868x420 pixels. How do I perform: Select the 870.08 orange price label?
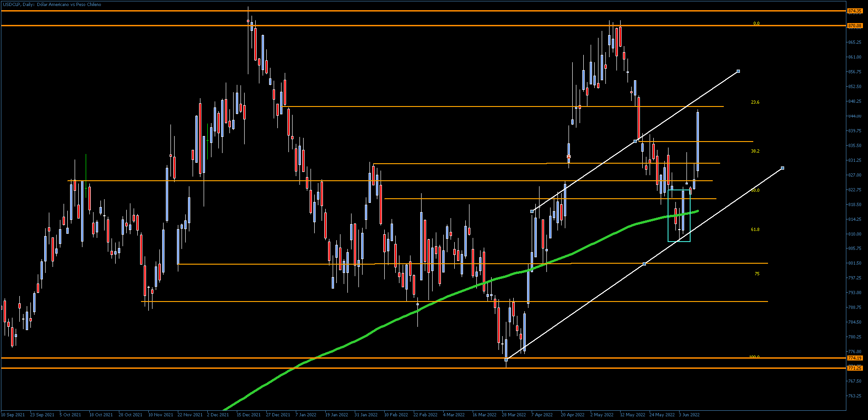coord(855,26)
